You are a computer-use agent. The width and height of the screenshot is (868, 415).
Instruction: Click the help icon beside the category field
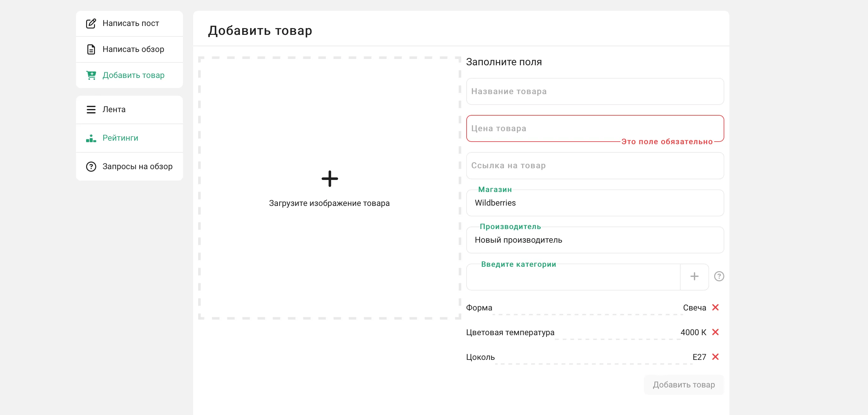click(x=719, y=277)
